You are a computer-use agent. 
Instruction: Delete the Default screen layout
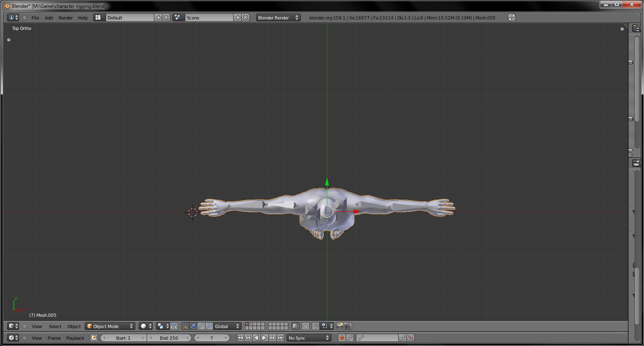tap(166, 17)
